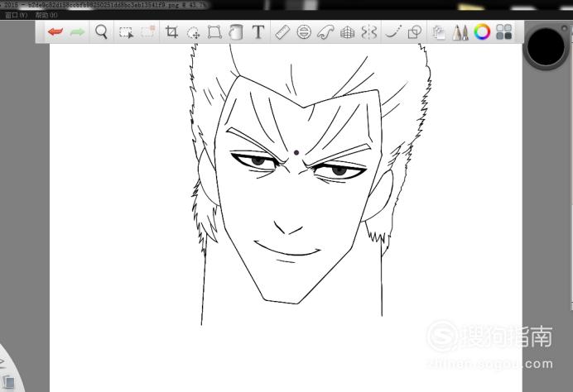Open the corner lagoon menu
Image resolution: width=573 pixels, height=392 pixels.
click(x=9, y=370)
